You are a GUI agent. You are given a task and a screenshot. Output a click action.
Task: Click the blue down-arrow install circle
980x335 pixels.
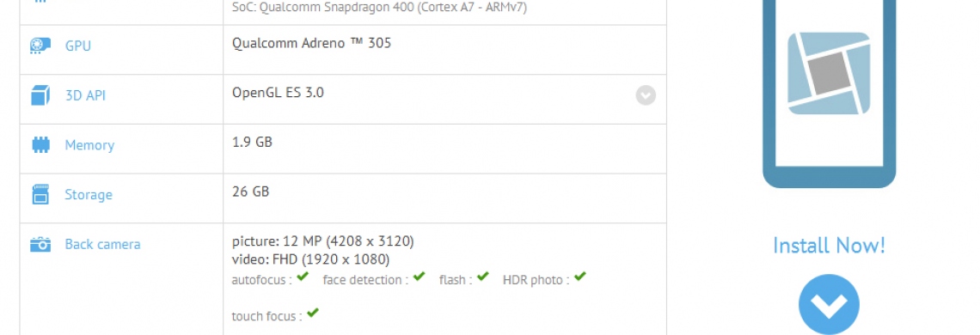point(829,304)
